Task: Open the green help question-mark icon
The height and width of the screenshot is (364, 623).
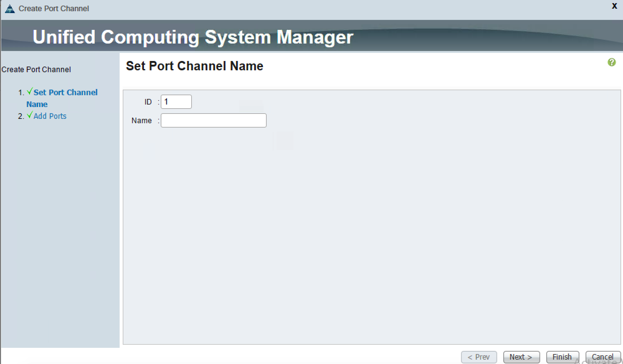Action: [611, 62]
